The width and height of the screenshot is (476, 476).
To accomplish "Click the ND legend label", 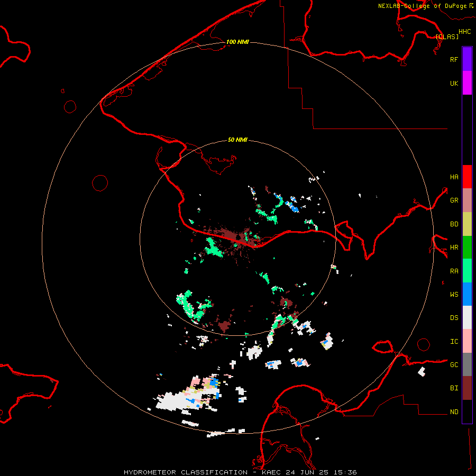I will (454, 412).
